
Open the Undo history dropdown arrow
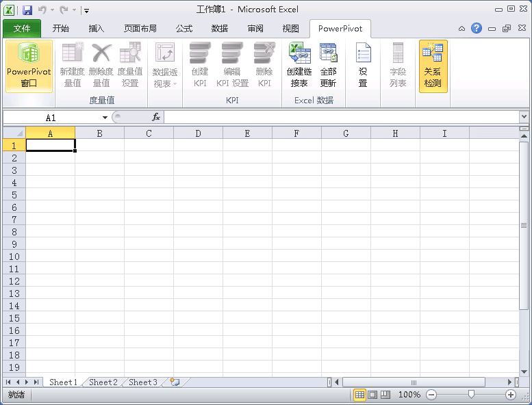pyautogui.click(x=52, y=10)
